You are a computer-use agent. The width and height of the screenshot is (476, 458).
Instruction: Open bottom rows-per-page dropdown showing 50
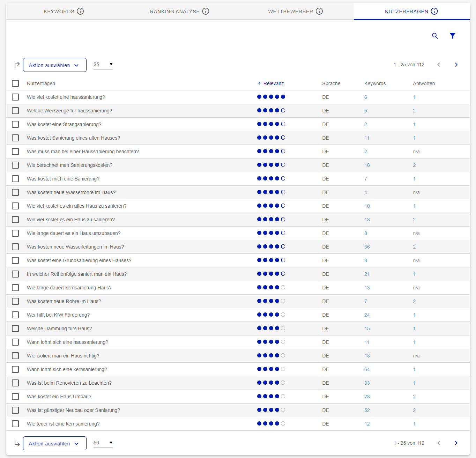click(103, 443)
